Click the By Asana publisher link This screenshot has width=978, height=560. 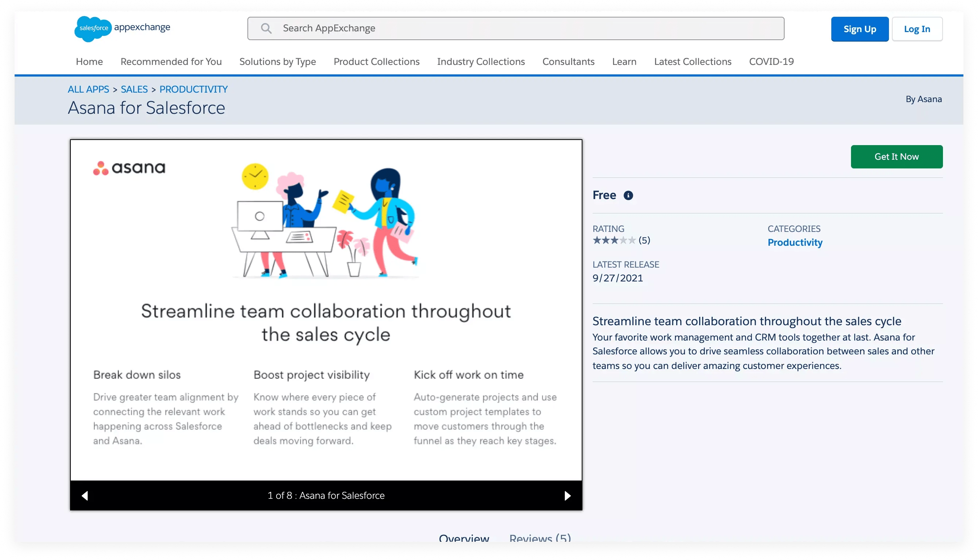pos(924,99)
